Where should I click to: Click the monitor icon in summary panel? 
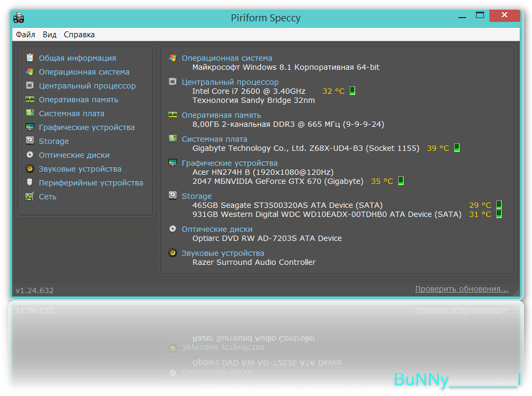[x=173, y=163]
